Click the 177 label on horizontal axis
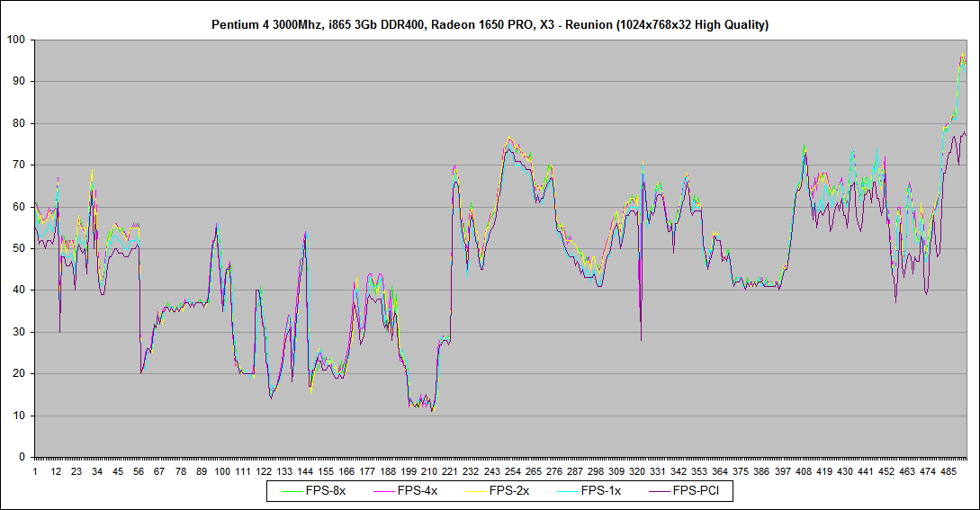 click(x=367, y=472)
